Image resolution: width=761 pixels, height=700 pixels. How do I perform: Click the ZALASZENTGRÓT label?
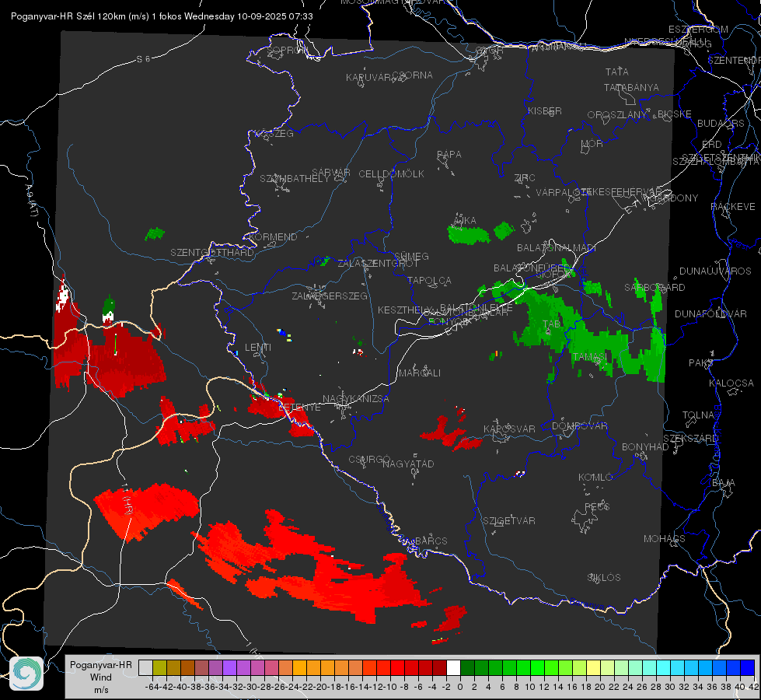click(x=378, y=264)
